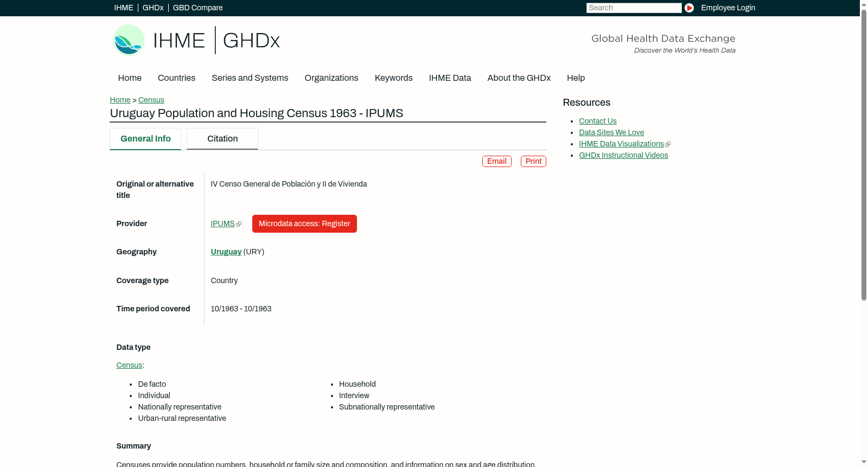Viewport: 868px width, 467px height.
Task: Open the IPUMS provider link
Action: (x=222, y=223)
